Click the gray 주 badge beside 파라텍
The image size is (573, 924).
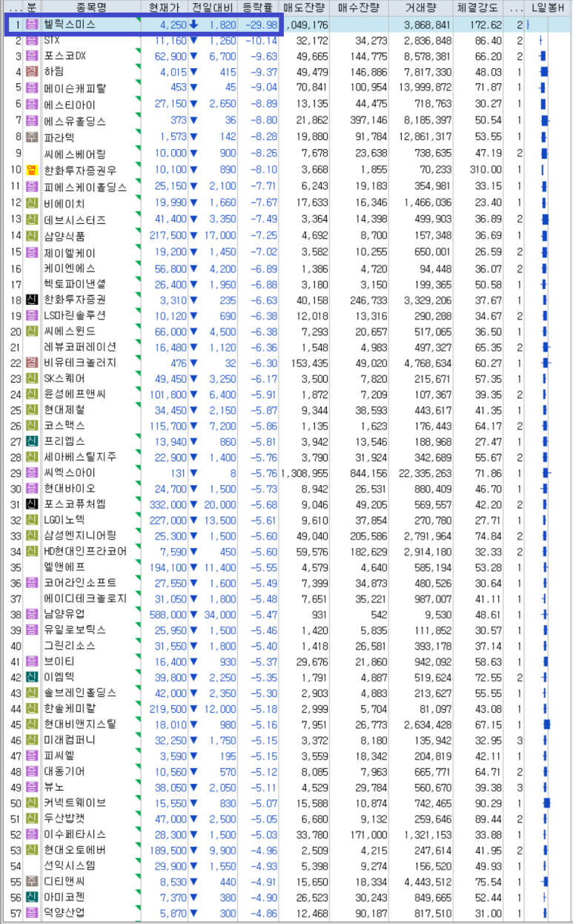pyautogui.click(x=31, y=137)
